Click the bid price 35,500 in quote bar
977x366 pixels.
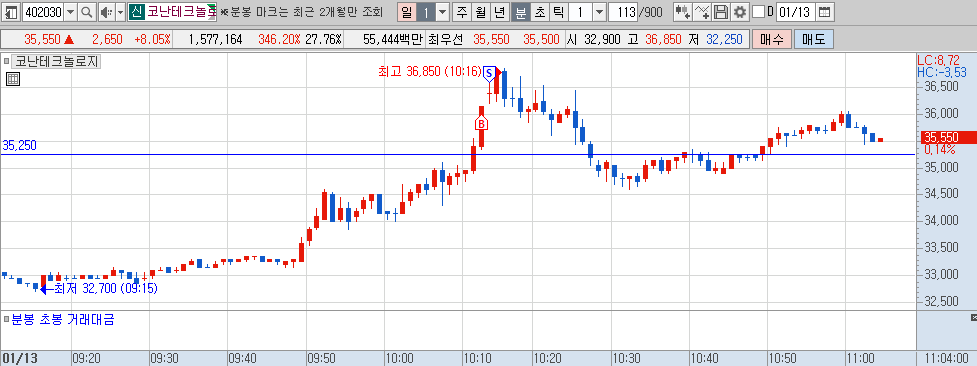[541, 39]
